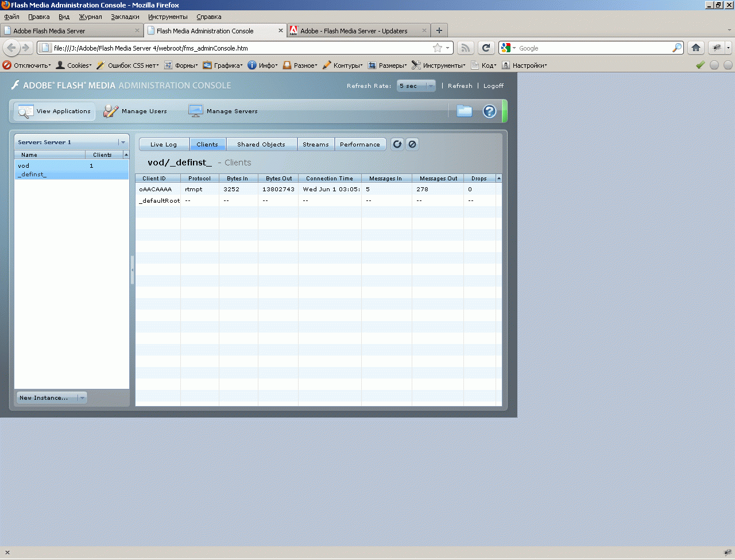Open the Журнал menu

(x=91, y=17)
